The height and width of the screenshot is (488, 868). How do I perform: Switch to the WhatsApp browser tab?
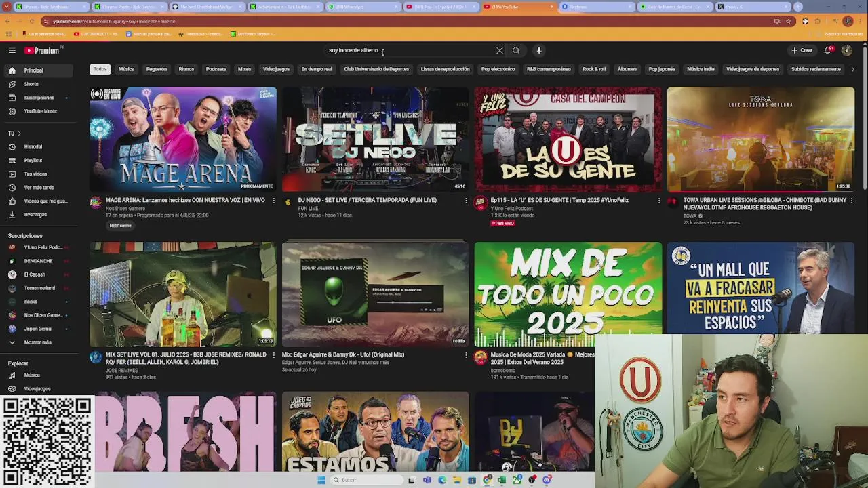point(363,7)
